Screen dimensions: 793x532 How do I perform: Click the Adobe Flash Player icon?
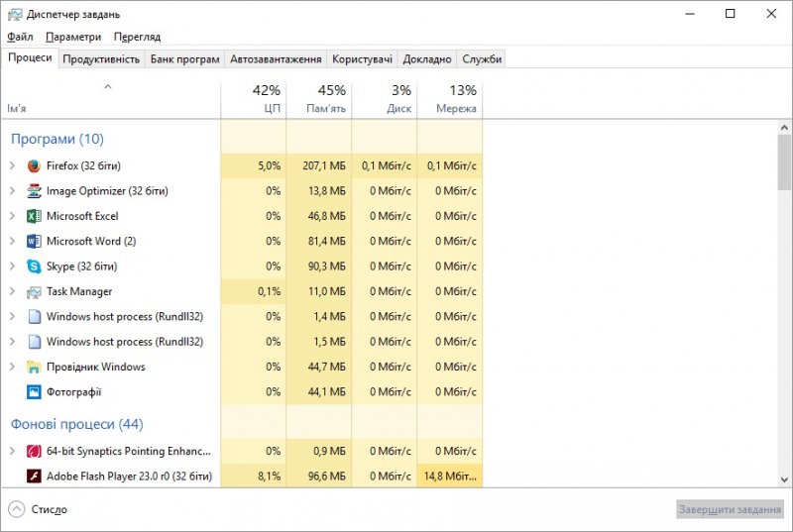tap(34, 476)
